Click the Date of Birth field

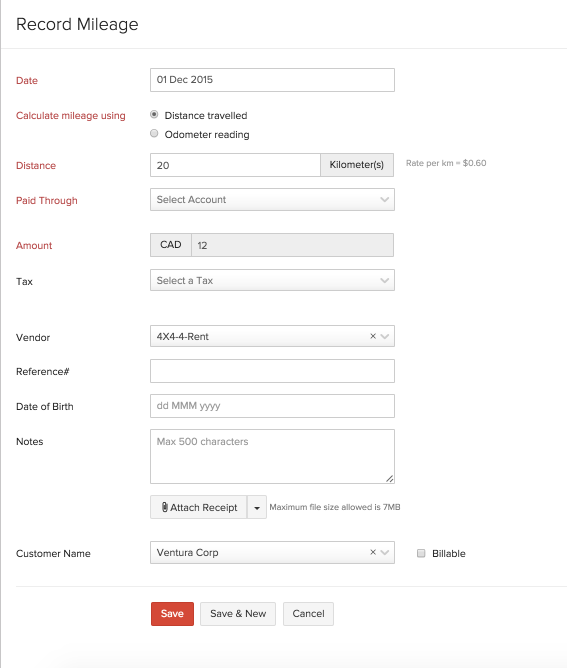pyautogui.click(x=272, y=406)
